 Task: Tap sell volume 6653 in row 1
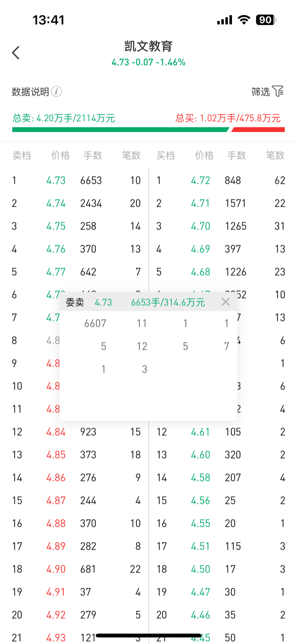point(91,180)
